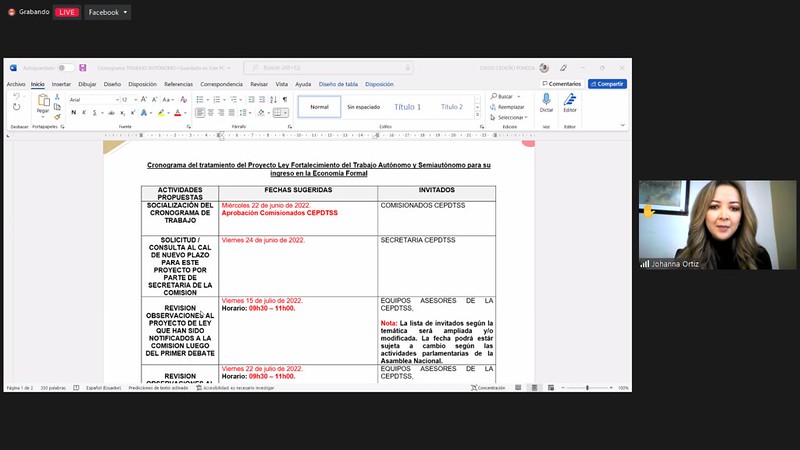The width and height of the screenshot is (800, 450).
Task: Move the status bar zoom slider
Action: click(587, 388)
